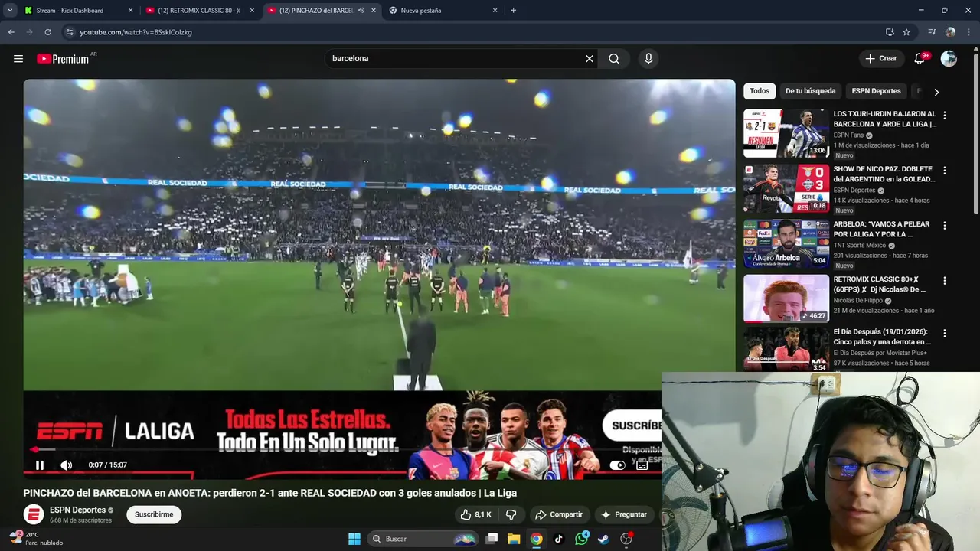Open options for RETROMIX CLASSIC video
Viewport: 980px width, 551px height.
(x=944, y=280)
